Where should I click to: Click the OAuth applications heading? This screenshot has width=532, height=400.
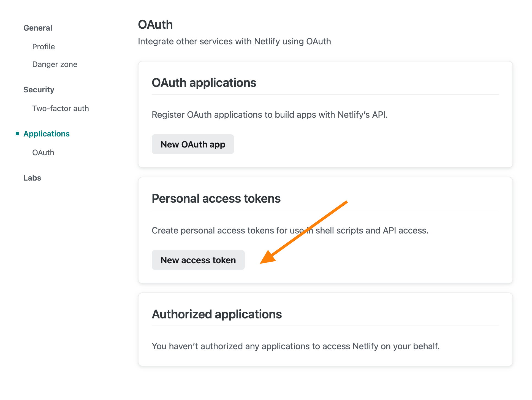pos(204,82)
